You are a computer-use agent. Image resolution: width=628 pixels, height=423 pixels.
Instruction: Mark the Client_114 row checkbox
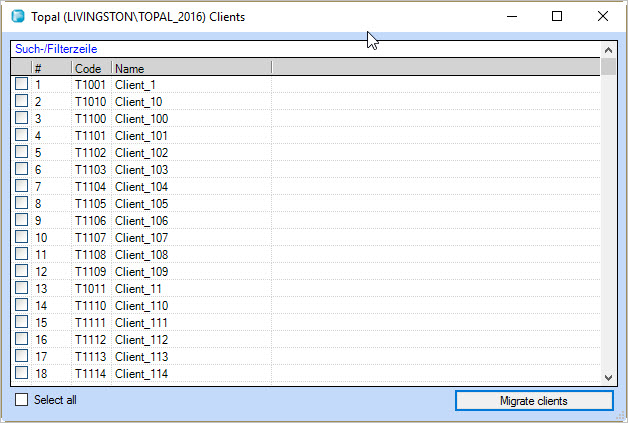coord(21,373)
